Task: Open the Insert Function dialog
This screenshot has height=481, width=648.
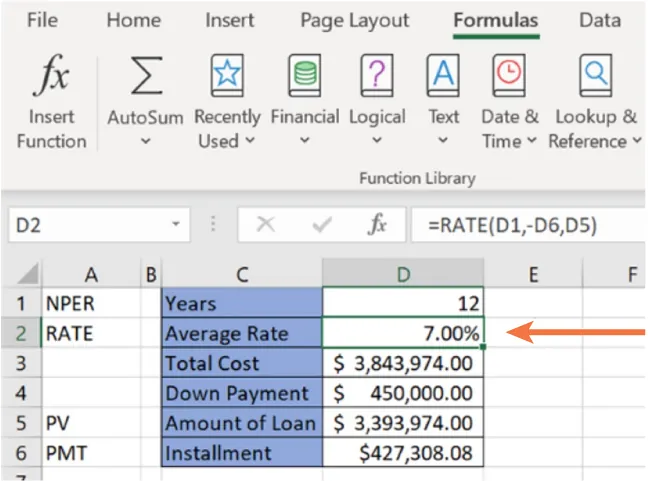Action: pos(50,100)
